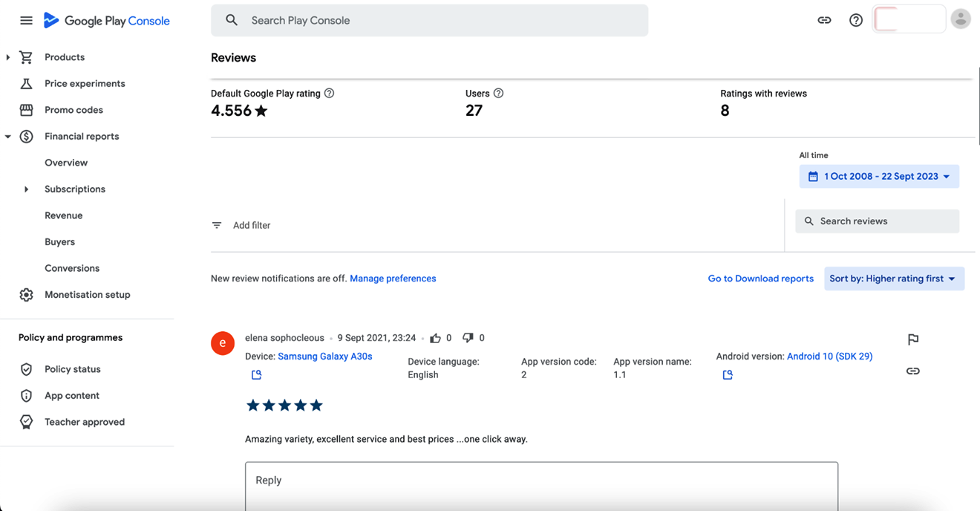Click info icon beside Default Google Play rating
The width and height of the screenshot is (980, 511).
pyautogui.click(x=329, y=94)
